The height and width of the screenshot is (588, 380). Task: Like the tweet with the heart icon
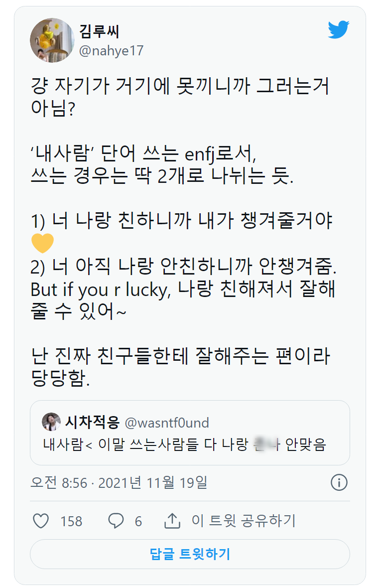[41, 521]
